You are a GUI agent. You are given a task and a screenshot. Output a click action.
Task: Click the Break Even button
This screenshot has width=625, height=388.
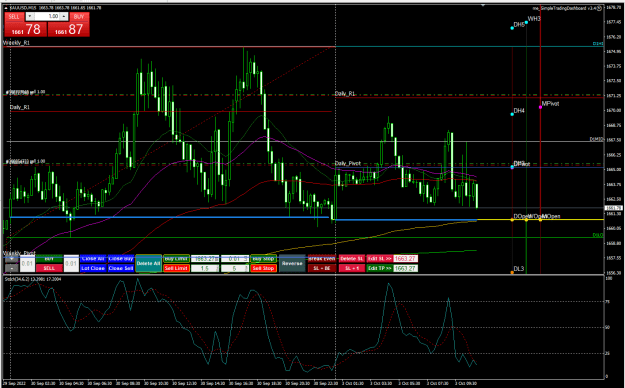tap(322, 259)
